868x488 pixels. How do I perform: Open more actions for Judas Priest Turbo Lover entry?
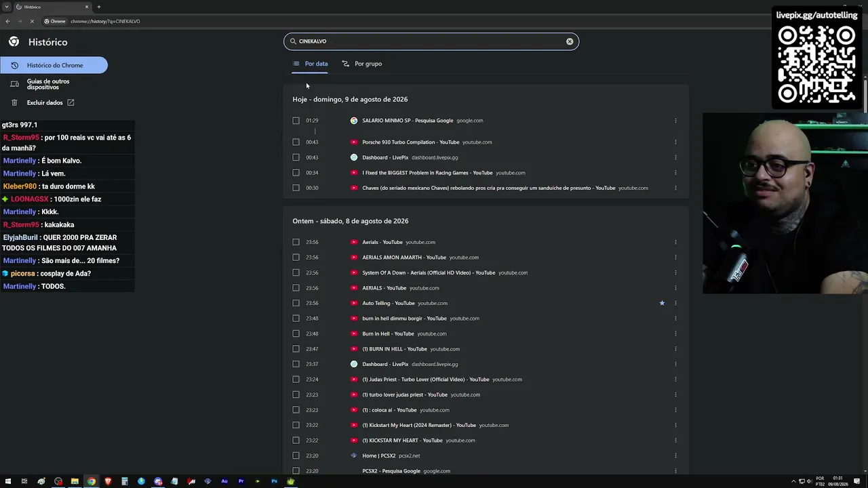(x=675, y=380)
